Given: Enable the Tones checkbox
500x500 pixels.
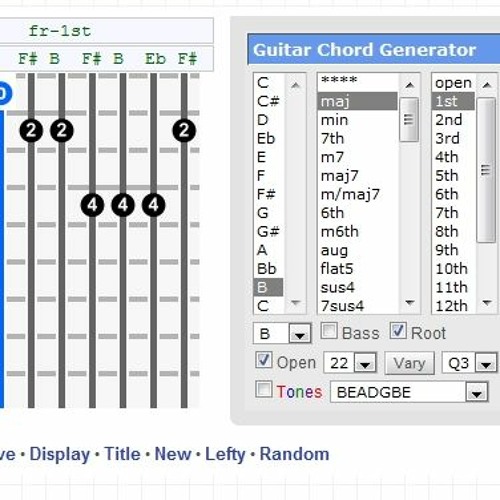Looking at the screenshot, I should tap(264, 389).
